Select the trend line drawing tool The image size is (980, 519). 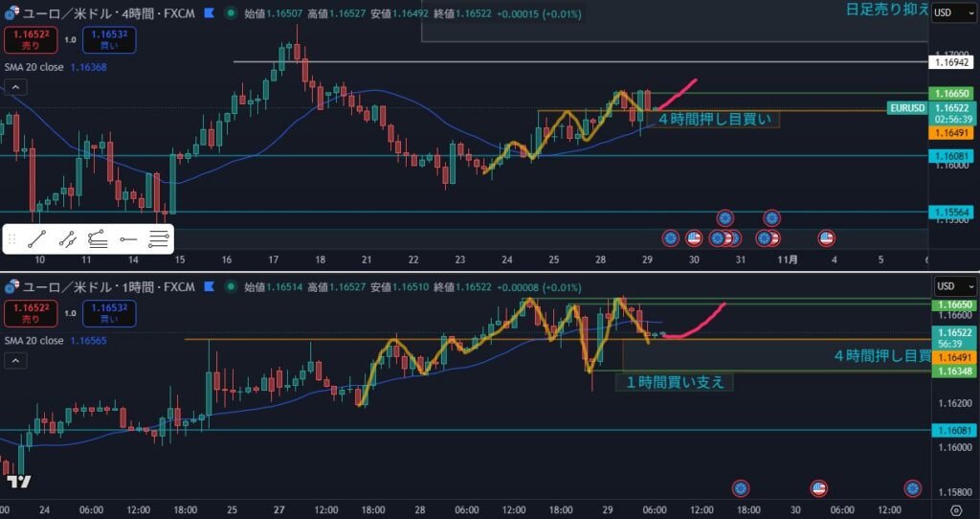pyautogui.click(x=37, y=239)
